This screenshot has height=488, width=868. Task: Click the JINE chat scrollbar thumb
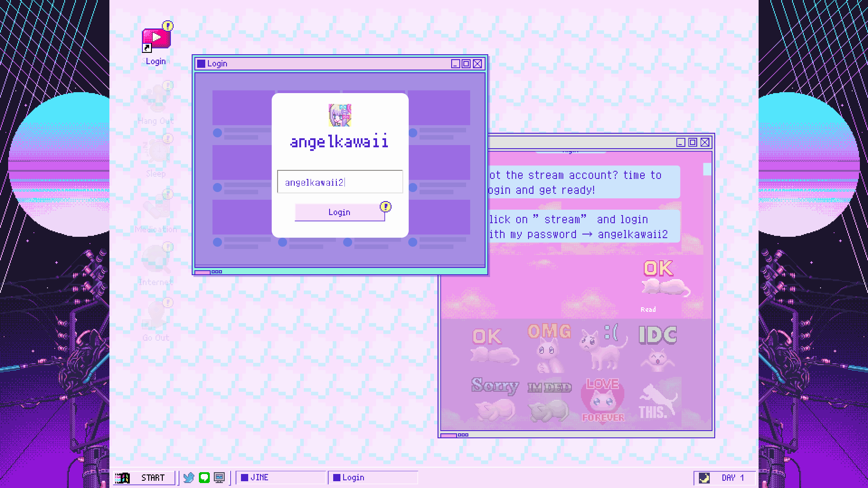pos(707,169)
